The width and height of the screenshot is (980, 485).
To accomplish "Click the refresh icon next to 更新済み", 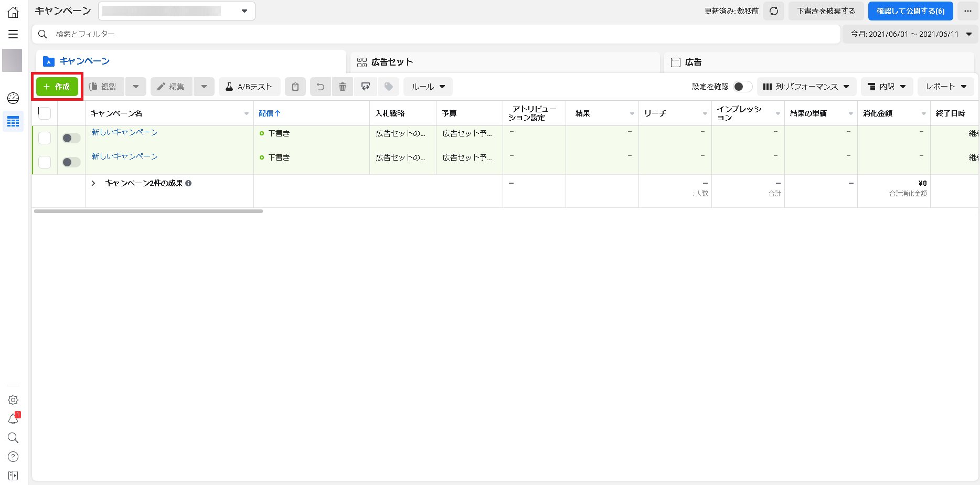I will coord(774,11).
